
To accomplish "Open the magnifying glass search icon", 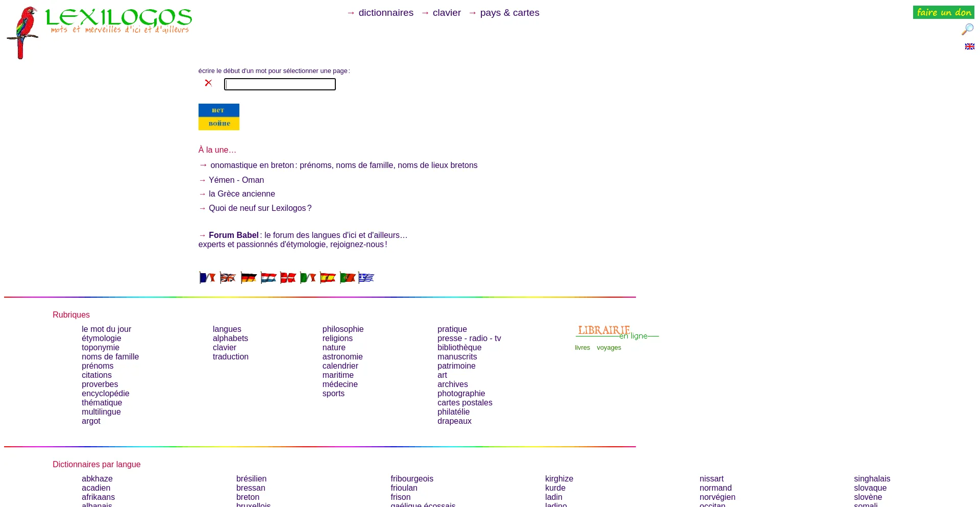I will tap(967, 30).
